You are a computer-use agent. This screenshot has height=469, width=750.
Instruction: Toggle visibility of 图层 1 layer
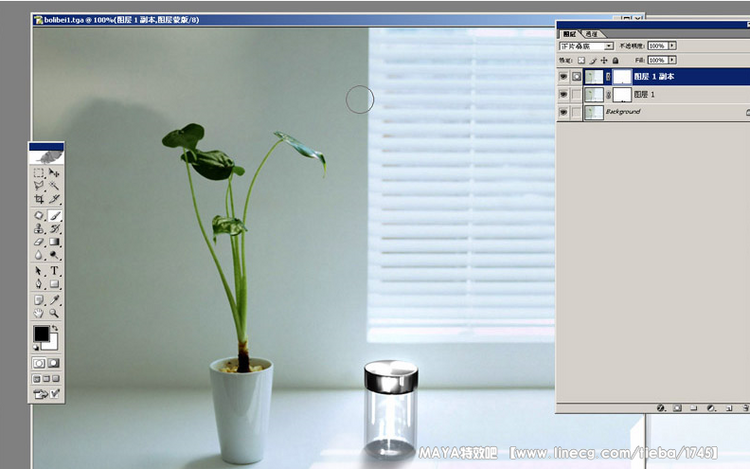click(x=564, y=94)
